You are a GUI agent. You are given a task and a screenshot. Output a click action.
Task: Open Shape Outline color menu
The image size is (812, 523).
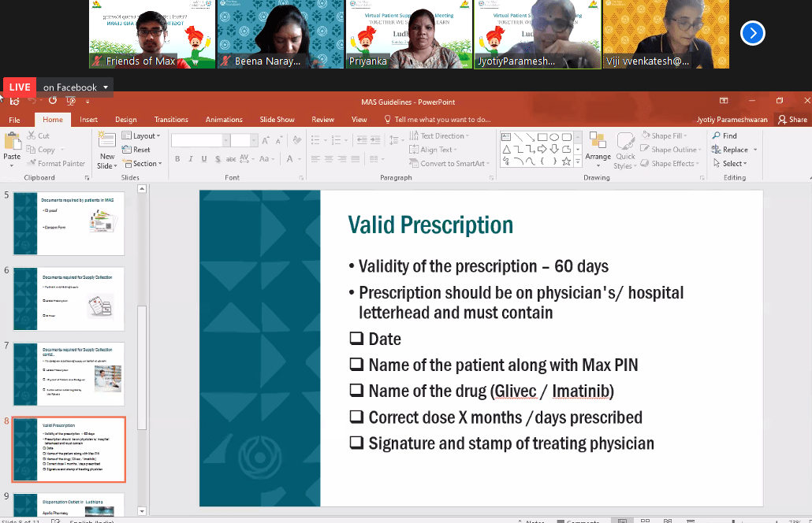671,150
